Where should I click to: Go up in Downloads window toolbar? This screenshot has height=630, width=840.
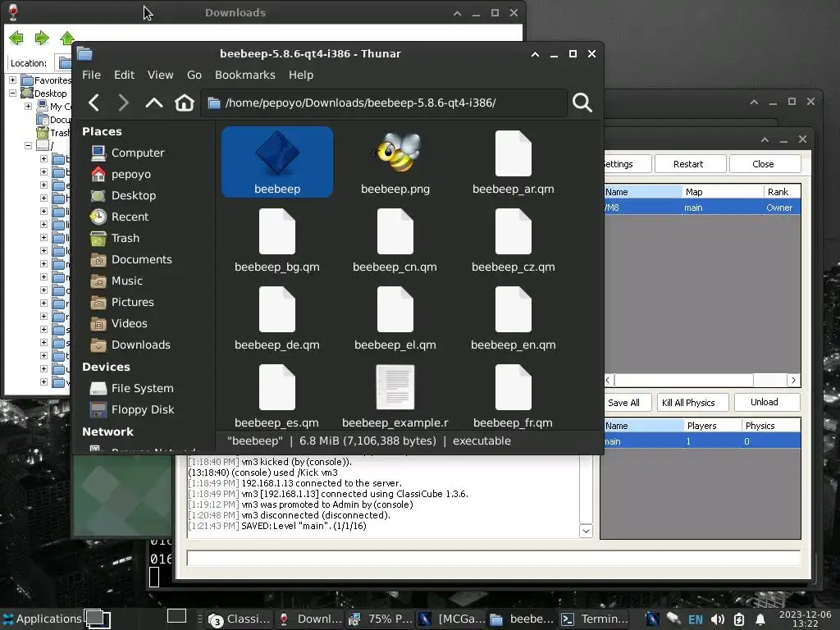tap(67, 38)
